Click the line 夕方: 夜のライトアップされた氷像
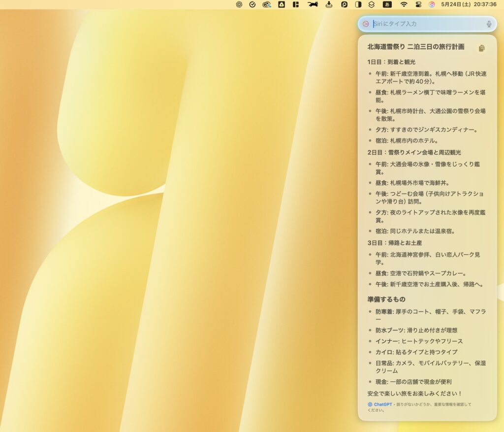Image resolution: width=504 pixels, height=432 pixels. pos(430,216)
